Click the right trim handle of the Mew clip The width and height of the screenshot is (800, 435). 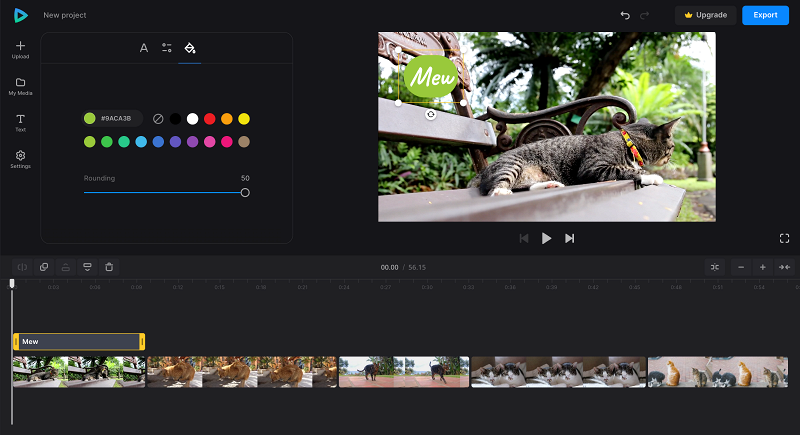coord(142,342)
